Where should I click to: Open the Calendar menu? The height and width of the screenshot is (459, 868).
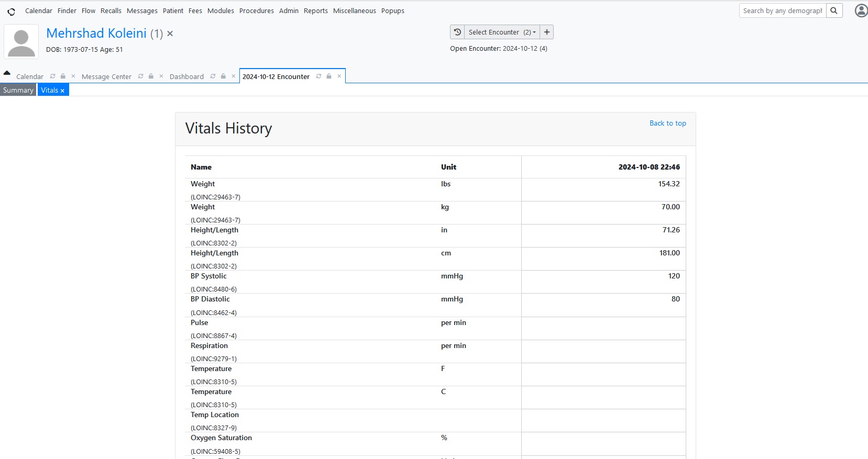pos(39,10)
